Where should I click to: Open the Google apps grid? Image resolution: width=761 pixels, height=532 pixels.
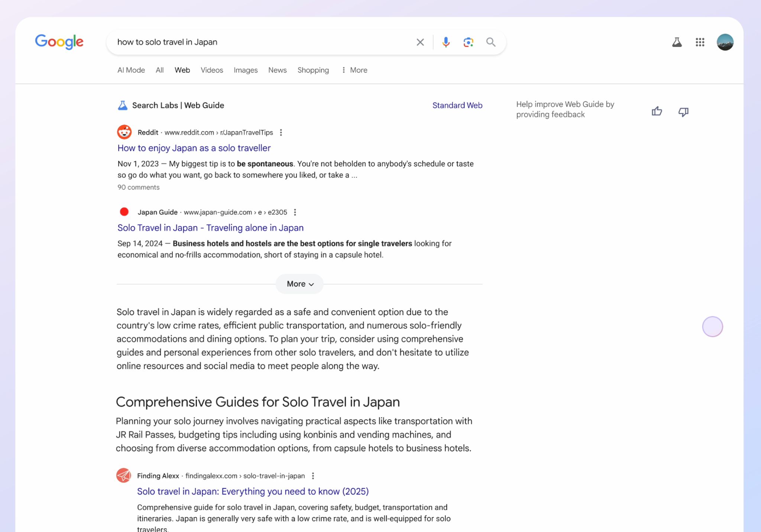(x=700, y=42)
